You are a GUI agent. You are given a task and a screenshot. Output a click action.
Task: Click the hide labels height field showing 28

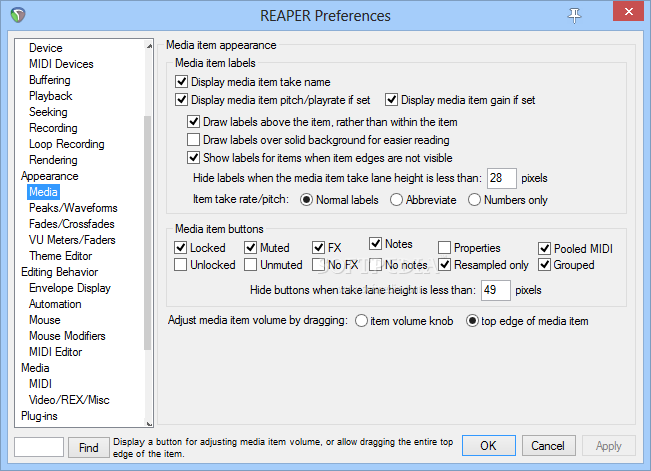tap(502, 178)
